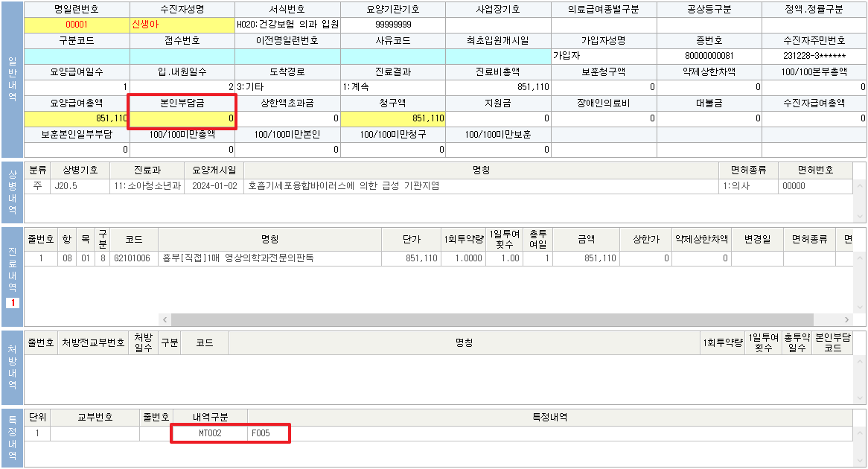Click the horizontal scrollbar left arrow in 진료내역
This screenshot has width=868, height=469.
tap(165, 319)
